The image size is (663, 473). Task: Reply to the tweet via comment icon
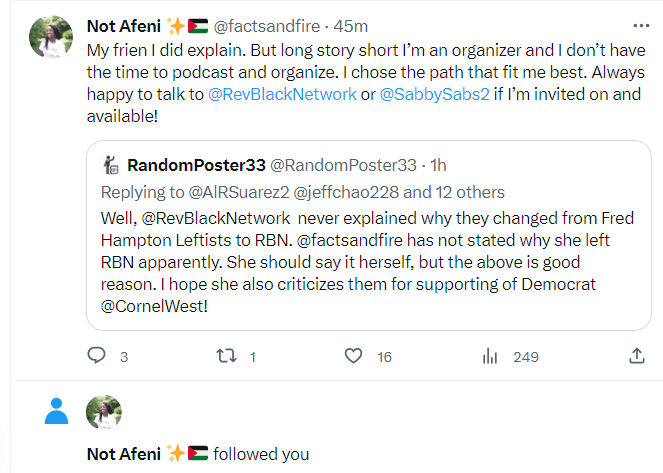[97, 355]
